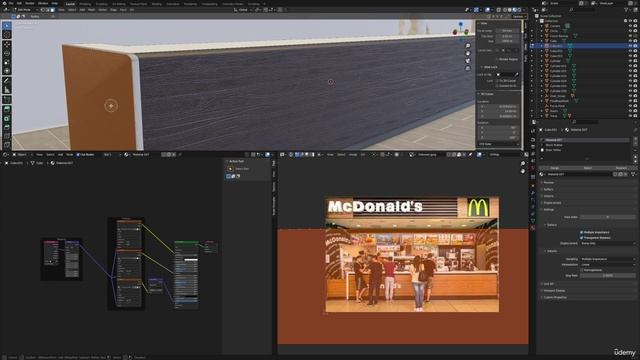Viewport: 640px width, 360px height.
Task: Click the Clip Start value field
Action: coord(507,36)
